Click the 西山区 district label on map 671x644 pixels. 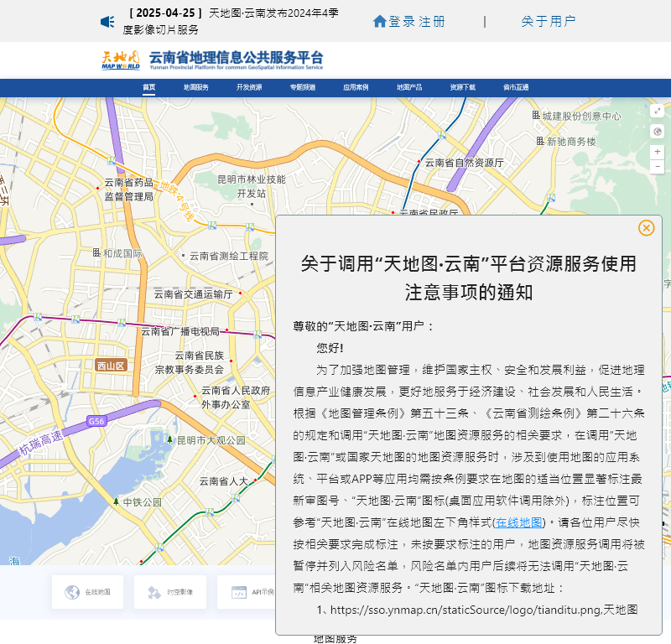click(111, 366)
